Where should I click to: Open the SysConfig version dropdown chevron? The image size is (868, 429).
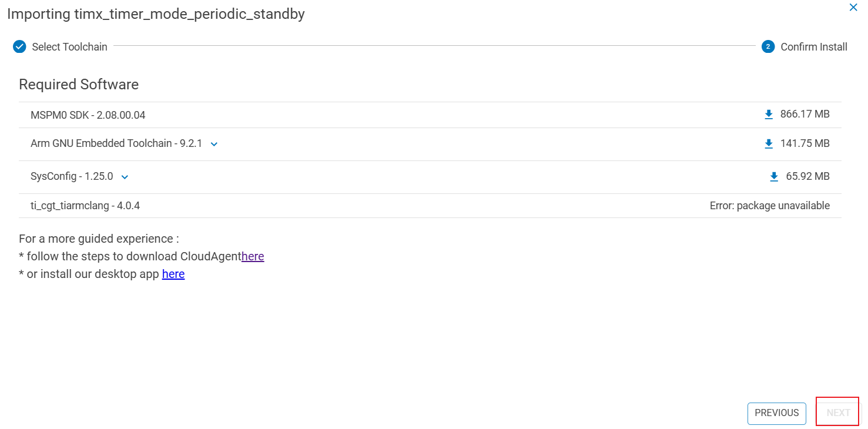point(125,177)
